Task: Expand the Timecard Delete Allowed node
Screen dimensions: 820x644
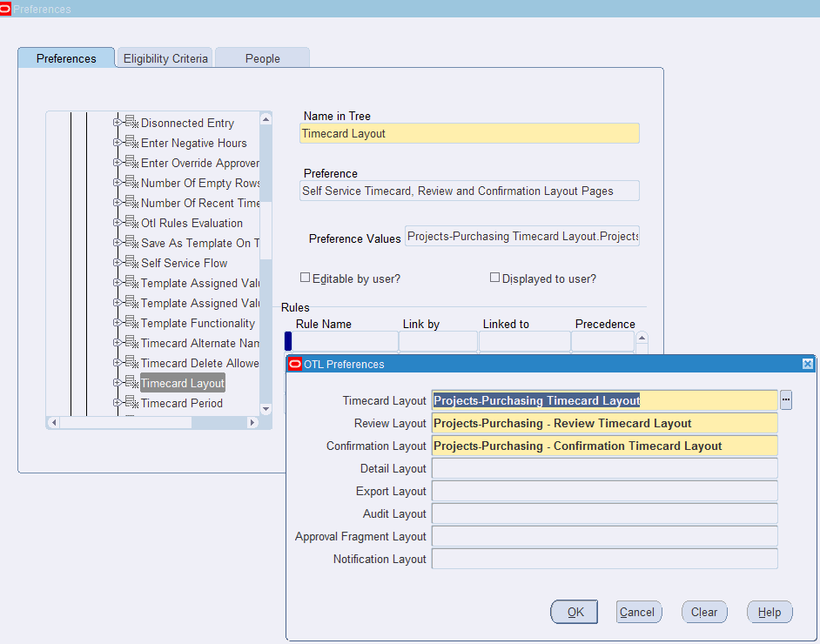Action: tap(118, 363)
